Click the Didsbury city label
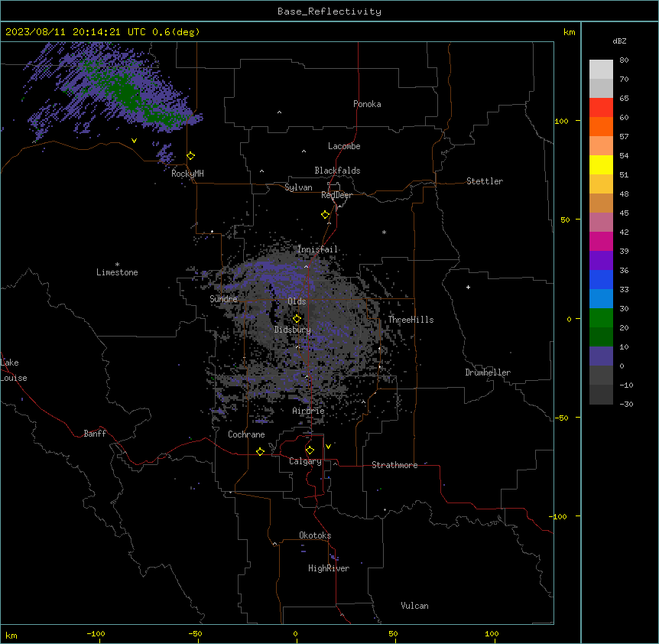 [293, 330]
